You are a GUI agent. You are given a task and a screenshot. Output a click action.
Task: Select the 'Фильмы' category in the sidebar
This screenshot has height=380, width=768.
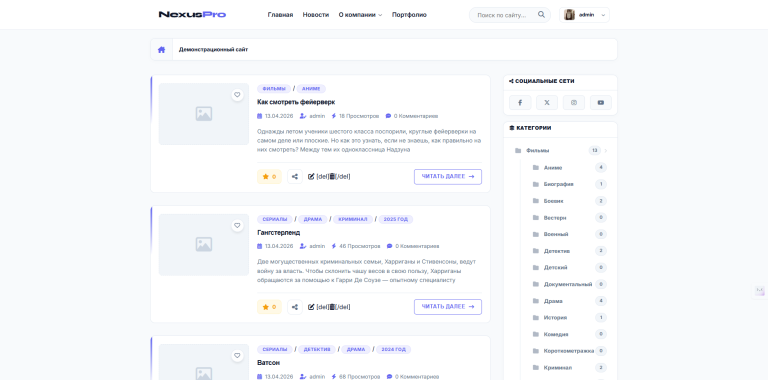click(x=538, y=151)
